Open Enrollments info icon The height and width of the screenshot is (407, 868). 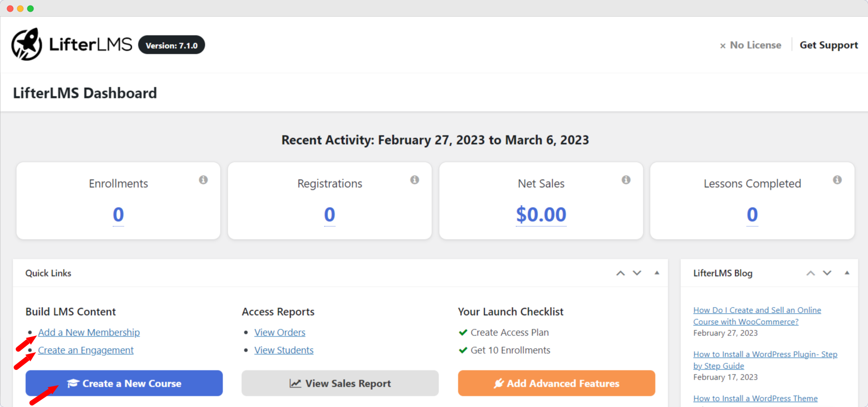[x=203, y=180]
